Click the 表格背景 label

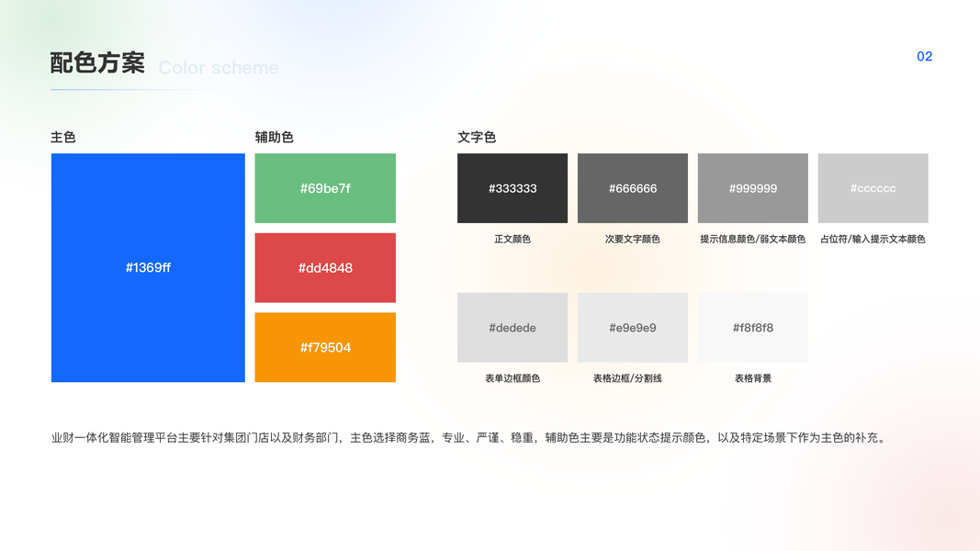pyautogui.click(x=752, y=378)
